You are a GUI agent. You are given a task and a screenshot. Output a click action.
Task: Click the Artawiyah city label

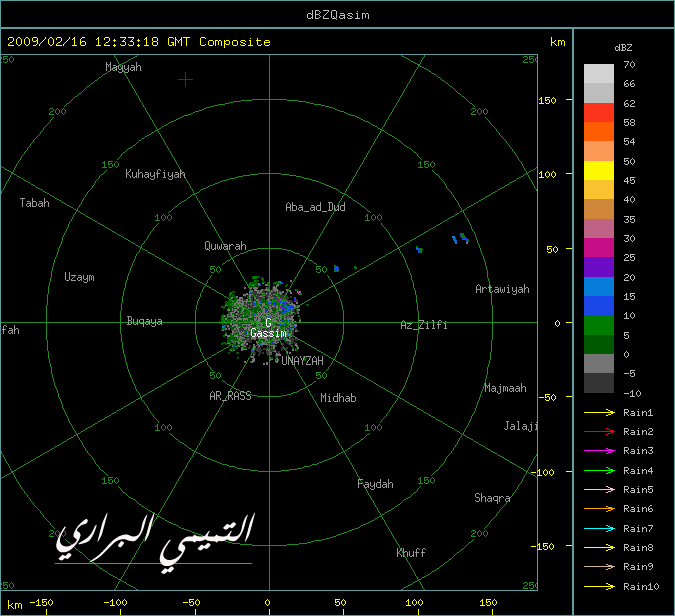(502, 289)
